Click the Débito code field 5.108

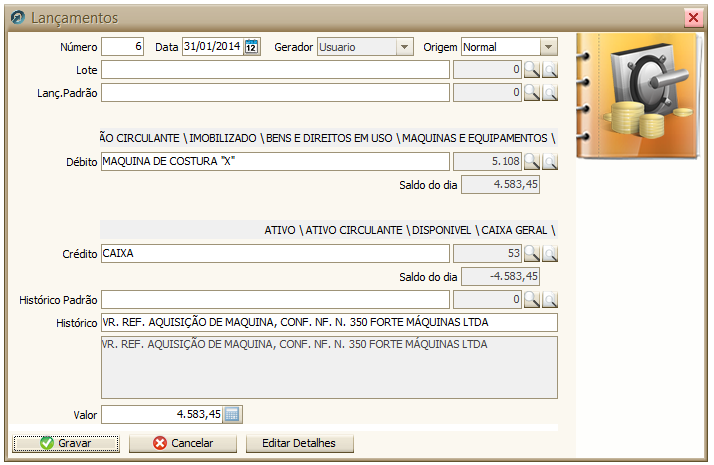(x=487, y=161)
